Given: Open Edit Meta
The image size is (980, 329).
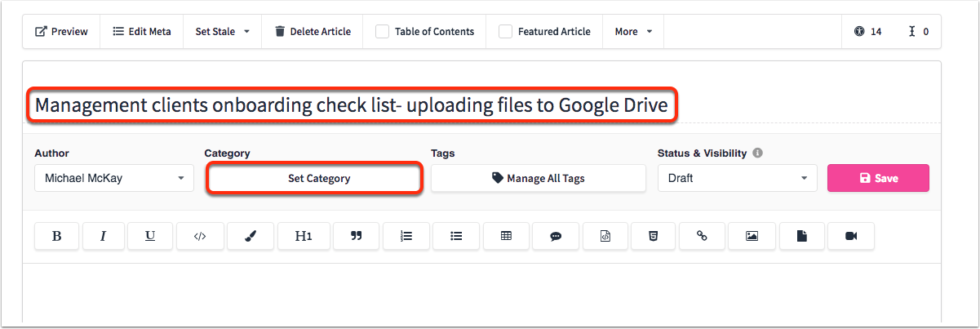Looking at the screenshot, I should click(x=142, y=32).
